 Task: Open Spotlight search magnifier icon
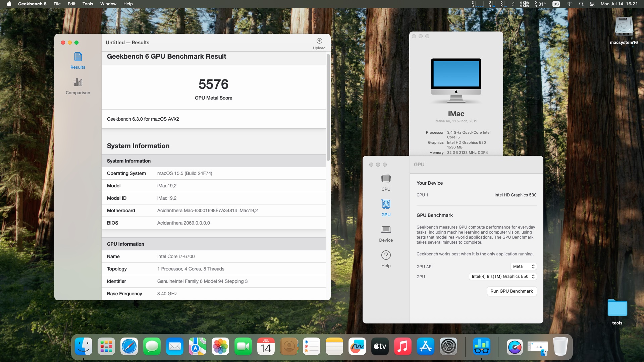(581, 4)
